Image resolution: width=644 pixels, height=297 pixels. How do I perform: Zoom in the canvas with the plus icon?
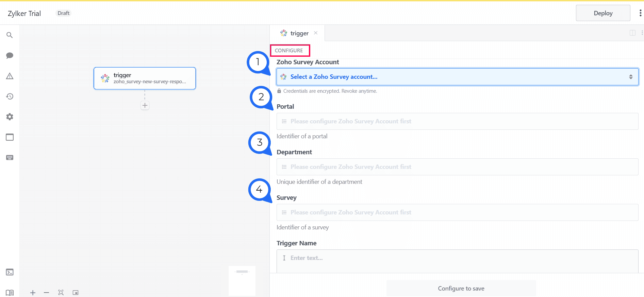point(33,293)
